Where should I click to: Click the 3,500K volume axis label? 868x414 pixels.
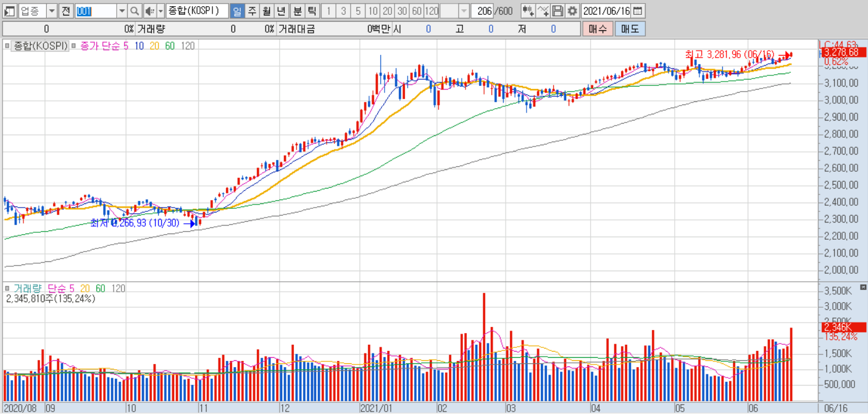838,290
